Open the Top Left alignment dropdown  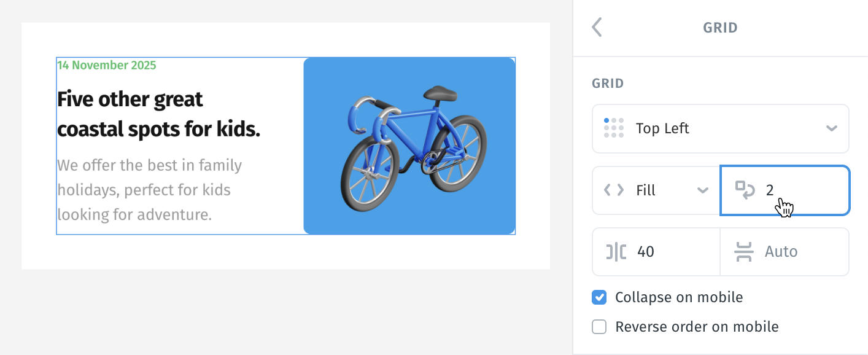(x=721, y=128)
